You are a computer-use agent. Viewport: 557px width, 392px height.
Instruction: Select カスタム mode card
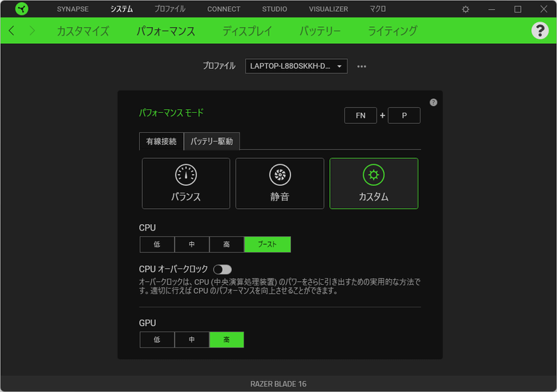374,183
